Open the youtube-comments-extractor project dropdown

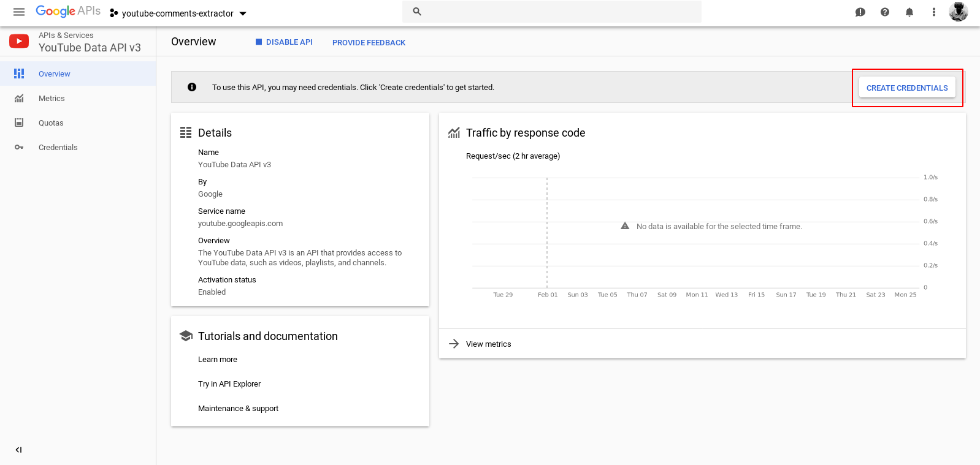(178, 13)
